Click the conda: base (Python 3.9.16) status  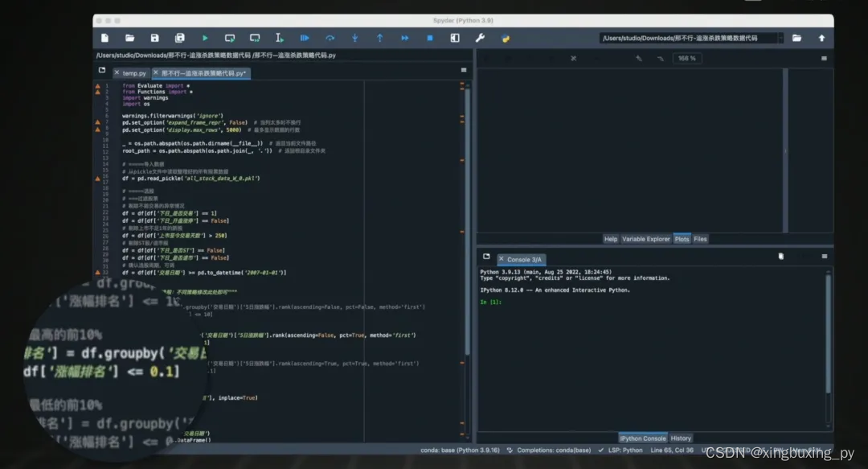click(460, 450)
